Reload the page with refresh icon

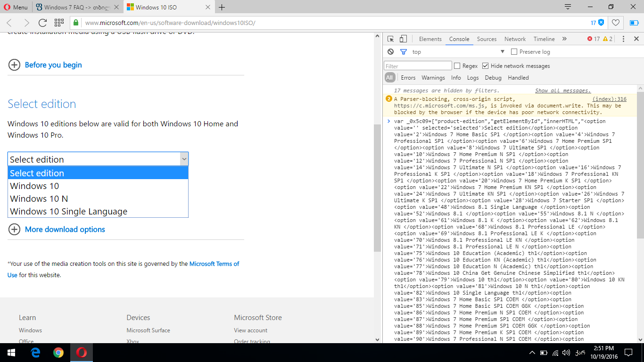(42, 23)
